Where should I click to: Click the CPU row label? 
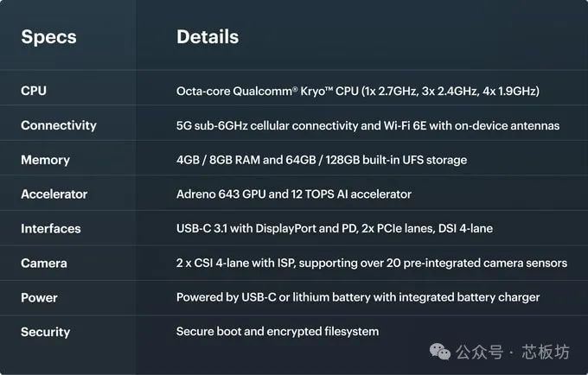click(34, 91)
